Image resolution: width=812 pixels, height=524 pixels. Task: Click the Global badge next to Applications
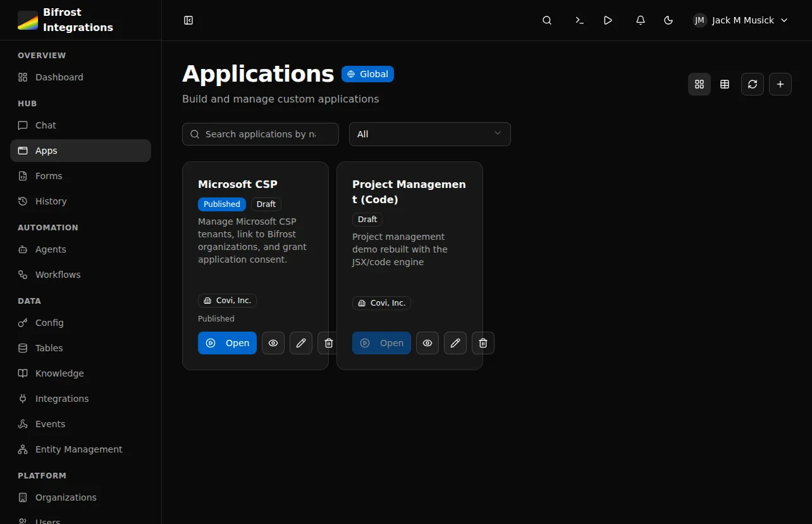click(367, 73)
